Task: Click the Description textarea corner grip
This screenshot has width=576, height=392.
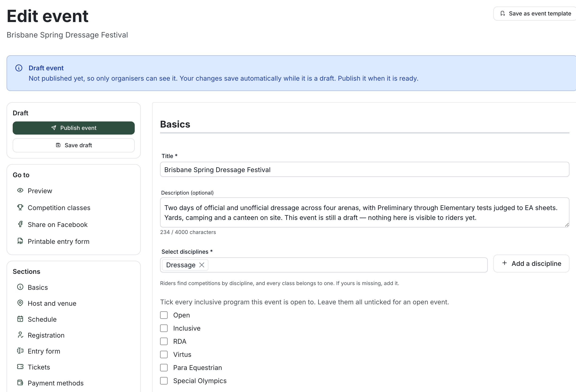Action: coord(567,225)
